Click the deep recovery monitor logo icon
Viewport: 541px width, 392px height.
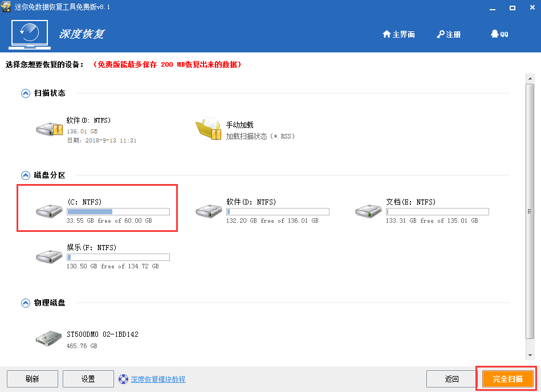click(30, 35)
